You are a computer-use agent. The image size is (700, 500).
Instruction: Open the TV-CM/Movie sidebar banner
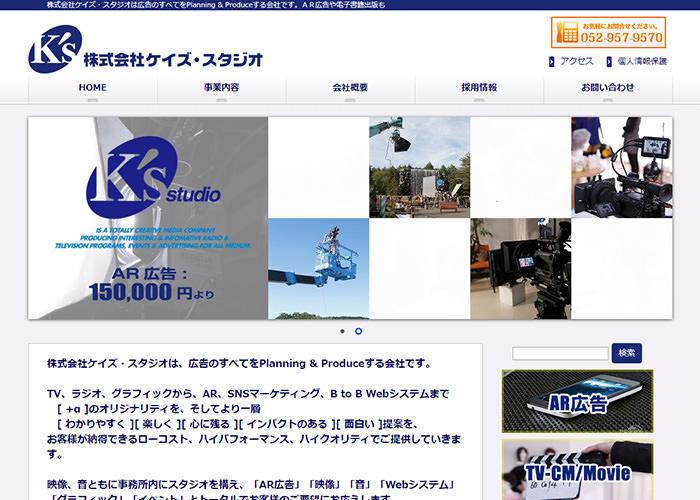pyautogui.click(x=578, y=470)
